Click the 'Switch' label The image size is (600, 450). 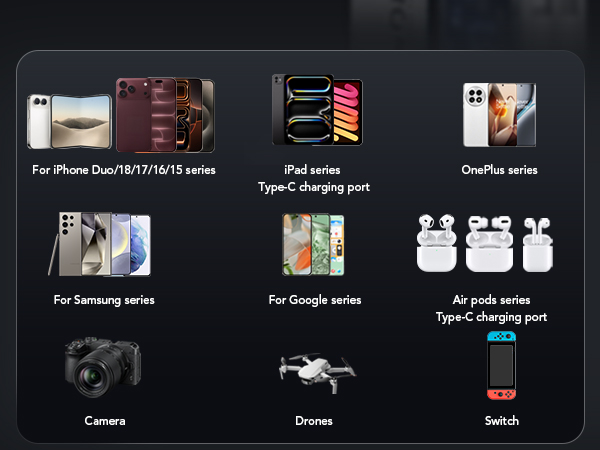[502, 421]
